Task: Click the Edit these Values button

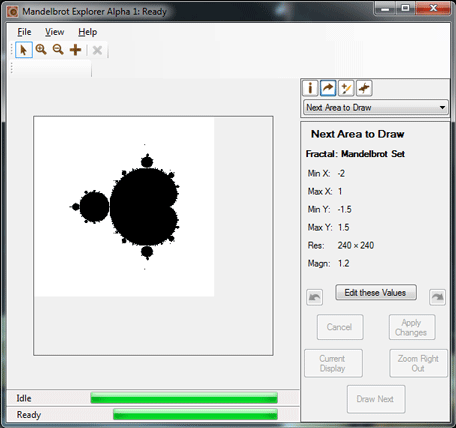Action: (x=376, y=292)
